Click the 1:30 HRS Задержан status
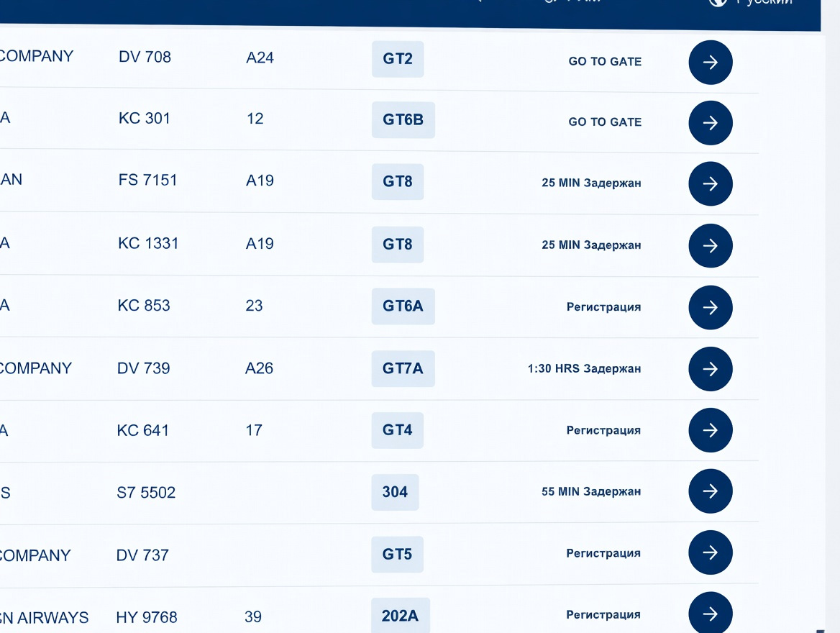840x633 pixels. pos(584,369)
